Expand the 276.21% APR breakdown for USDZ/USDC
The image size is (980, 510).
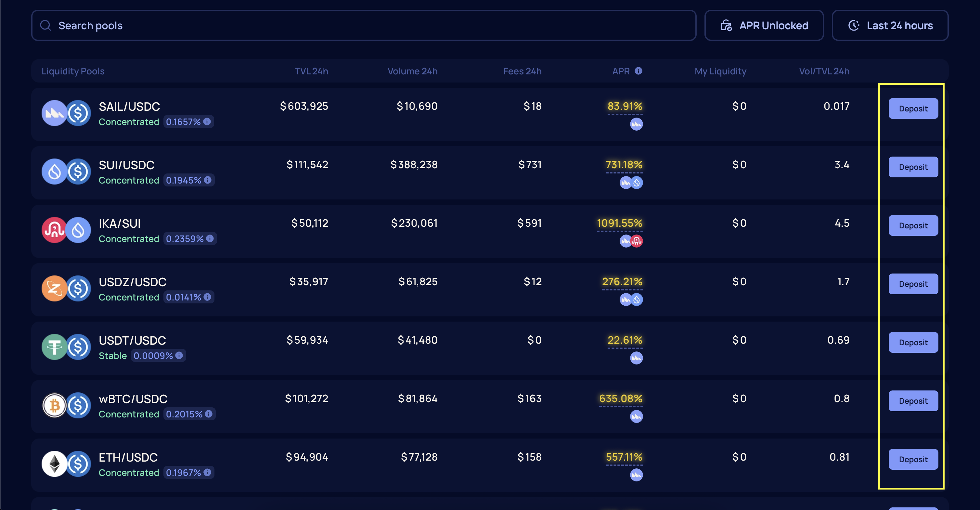[x=622, y=281]
